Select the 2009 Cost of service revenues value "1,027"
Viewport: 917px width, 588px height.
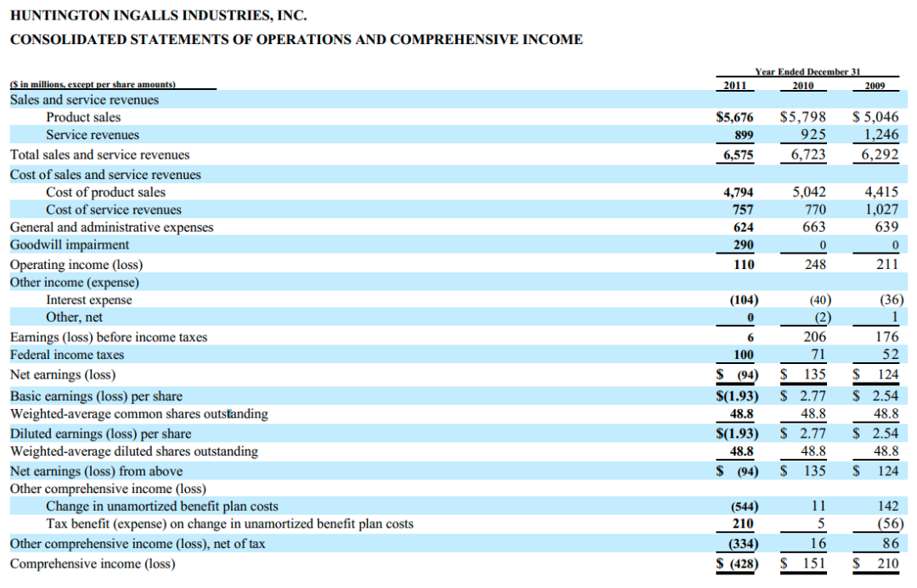882,210
